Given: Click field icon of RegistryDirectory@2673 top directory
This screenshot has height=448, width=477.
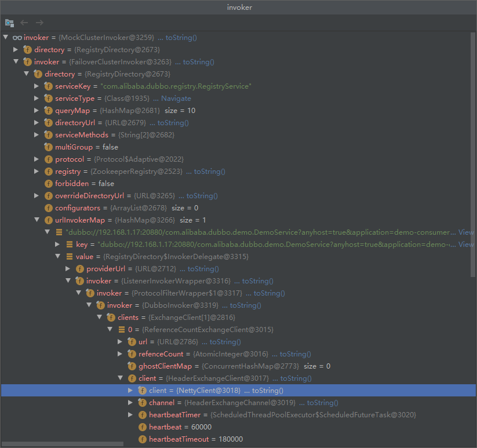Looking at the screenshot, I should pyautogui.click(x=27, y=50).
